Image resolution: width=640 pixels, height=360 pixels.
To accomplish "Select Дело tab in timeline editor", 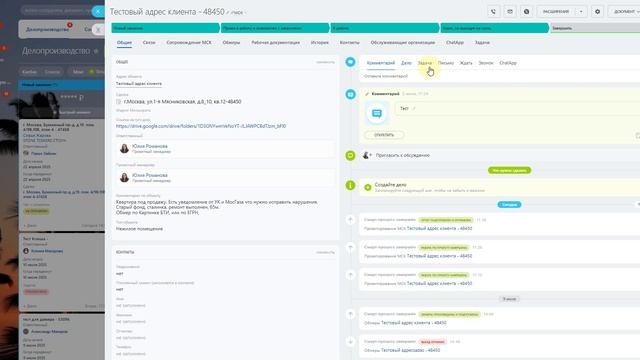I will (x=406, y=63).
